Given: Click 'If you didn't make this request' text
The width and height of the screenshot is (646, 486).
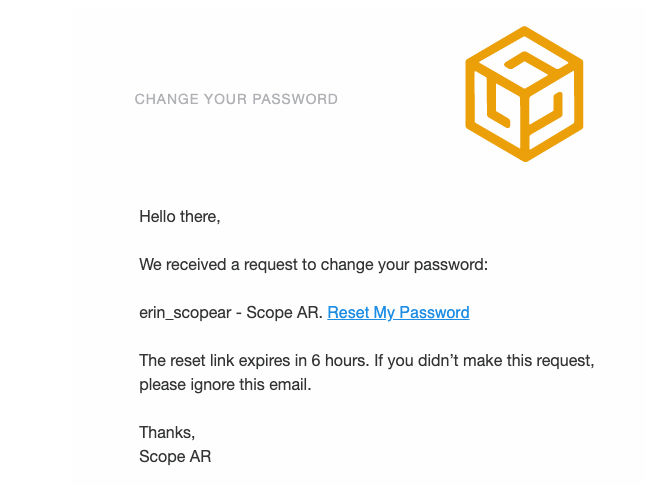Looking at the screenshot, I should [484, 361].
